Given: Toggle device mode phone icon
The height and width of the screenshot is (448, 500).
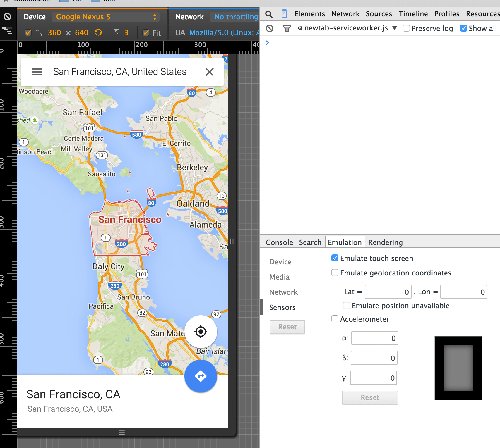Looking at the screenshot, I should 284,14.
